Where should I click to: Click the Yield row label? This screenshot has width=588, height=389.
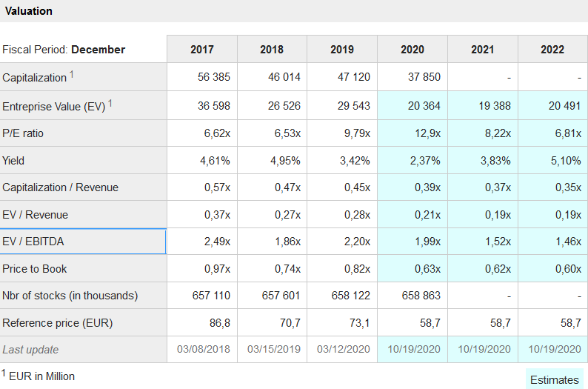[13, 160]
